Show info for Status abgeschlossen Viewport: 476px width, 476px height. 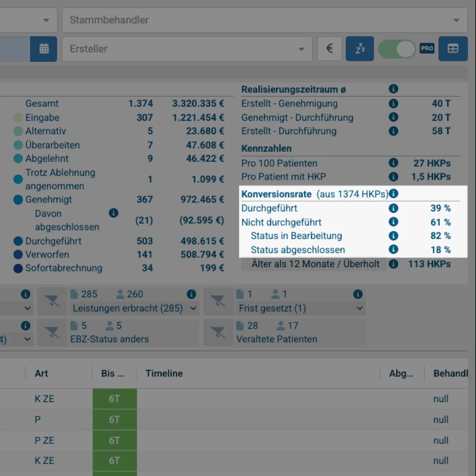point(393,249)
